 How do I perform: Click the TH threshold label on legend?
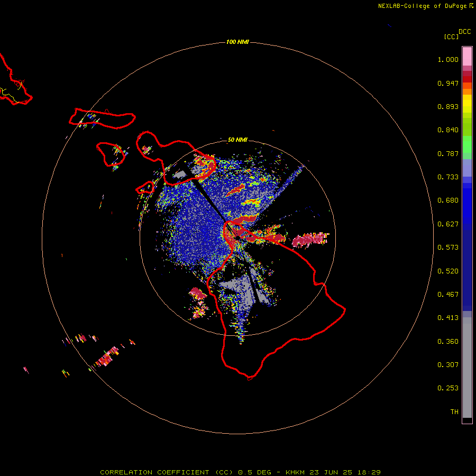[454, 412]
